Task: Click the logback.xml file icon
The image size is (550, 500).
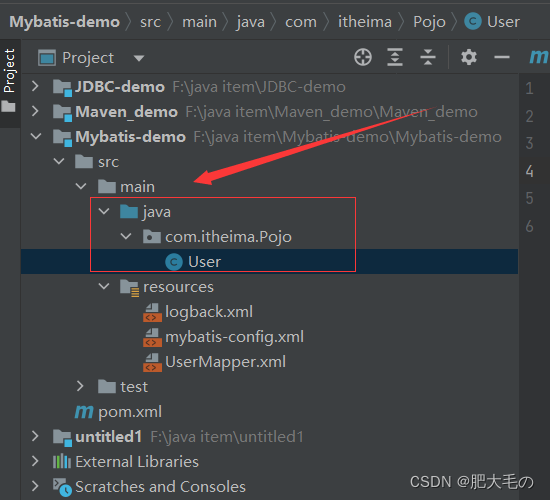Action: point(152,312)
